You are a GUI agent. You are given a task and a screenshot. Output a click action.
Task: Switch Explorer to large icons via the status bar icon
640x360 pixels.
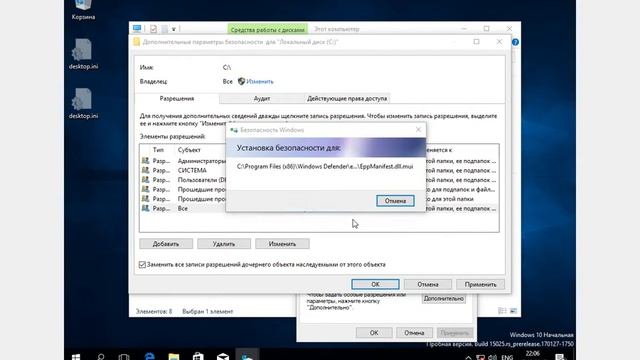(513, 311)
